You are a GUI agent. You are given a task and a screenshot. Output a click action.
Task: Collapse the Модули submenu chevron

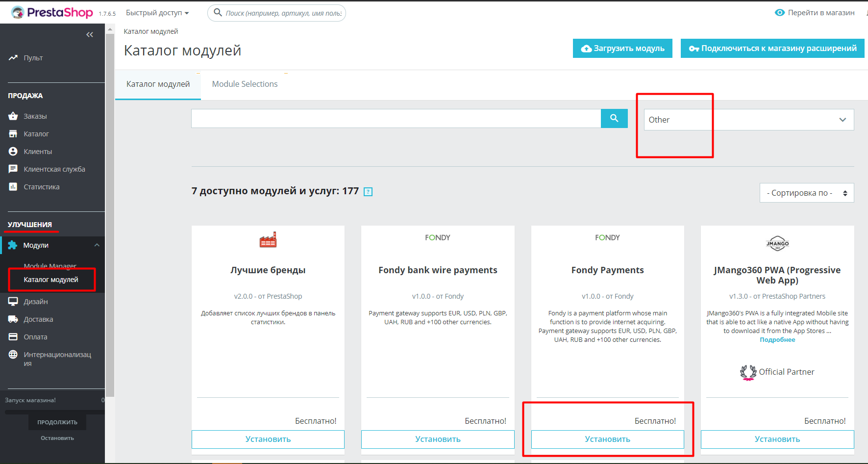97,245
